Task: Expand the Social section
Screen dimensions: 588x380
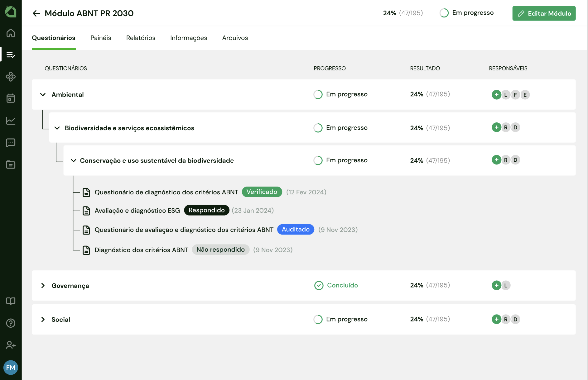Action: [x=43, y=320]
